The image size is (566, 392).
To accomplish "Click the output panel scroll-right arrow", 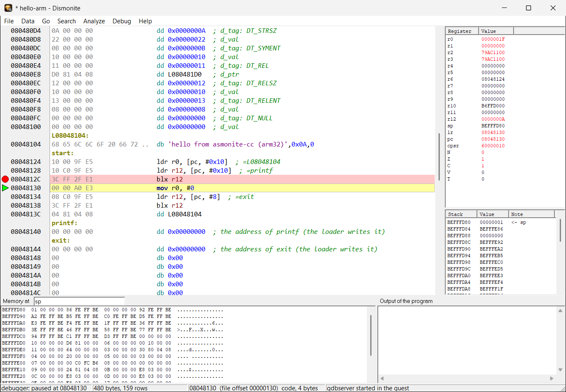I will point(552,379).
